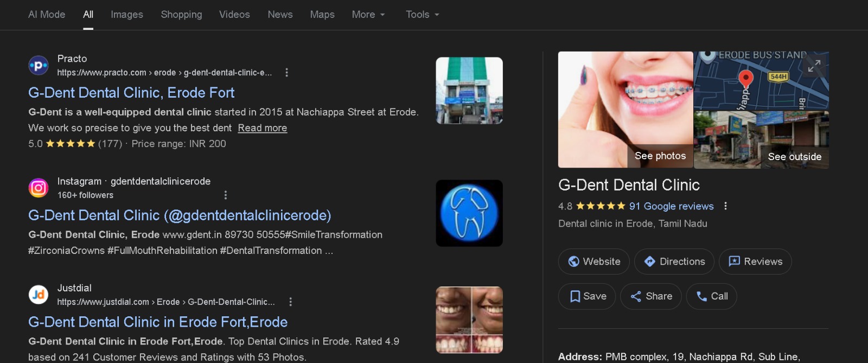Get Directions to the clinic

pos(674,262)
